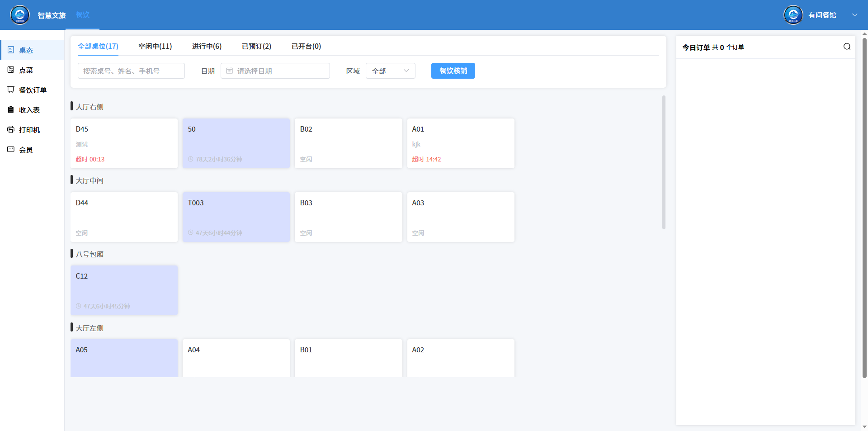The width and height of the screenshot is (868, 431).
Task: Select table card A05
Action: coord(124,358)
